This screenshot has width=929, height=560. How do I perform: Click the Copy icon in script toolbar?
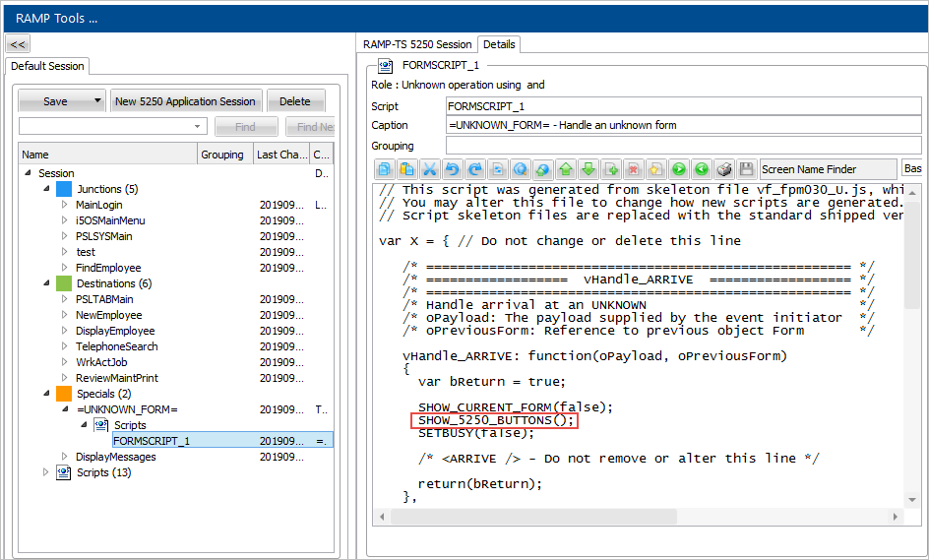tap(385, 169)
